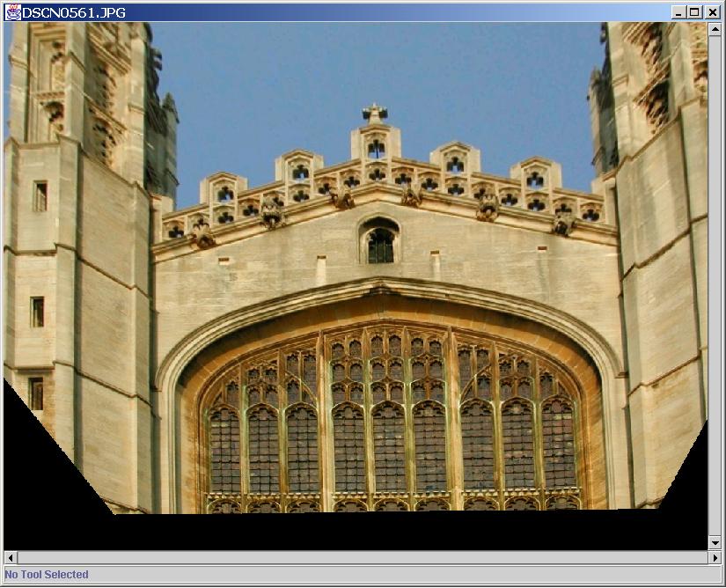Viewport: 726px width, 588px height.
Task: Click the DSCN0561.JPG title bar text
Action: 74,12
